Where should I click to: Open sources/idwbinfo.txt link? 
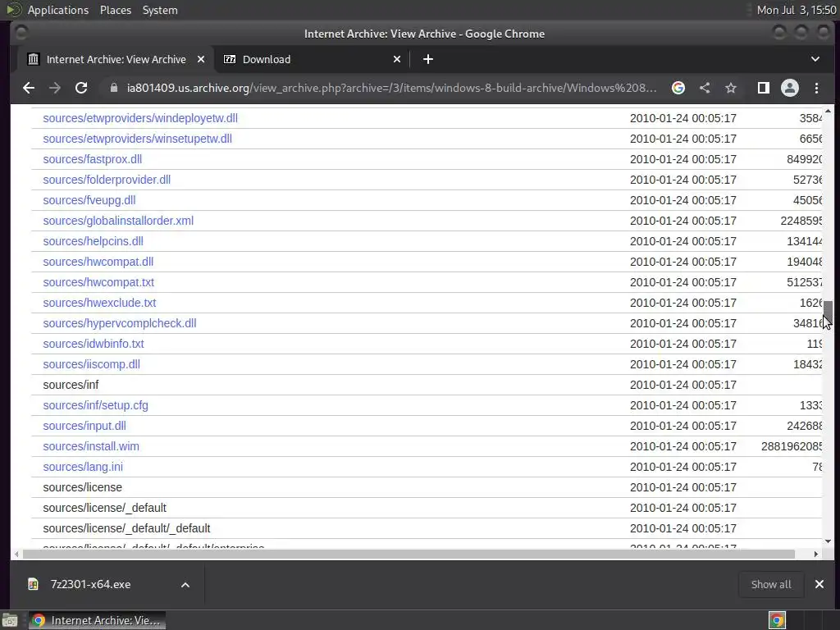coord(94,344)
